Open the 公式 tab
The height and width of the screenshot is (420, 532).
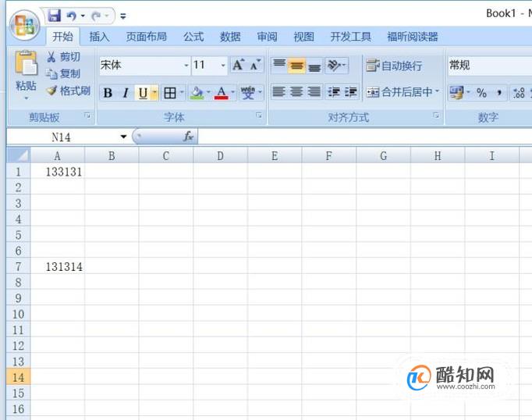pos(193,37)
